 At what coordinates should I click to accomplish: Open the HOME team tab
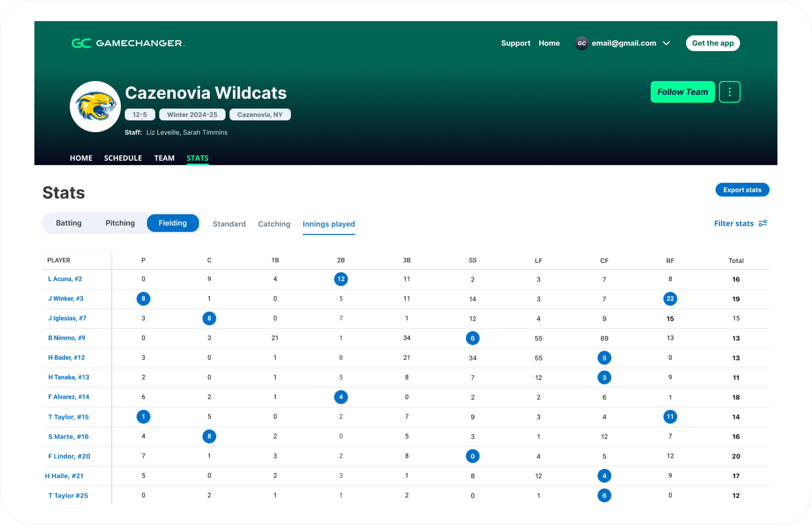click(81, 158)
